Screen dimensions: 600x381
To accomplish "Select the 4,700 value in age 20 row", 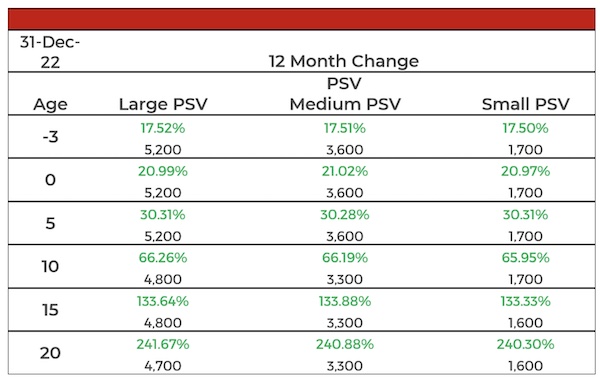I will (x=163, y=366).
